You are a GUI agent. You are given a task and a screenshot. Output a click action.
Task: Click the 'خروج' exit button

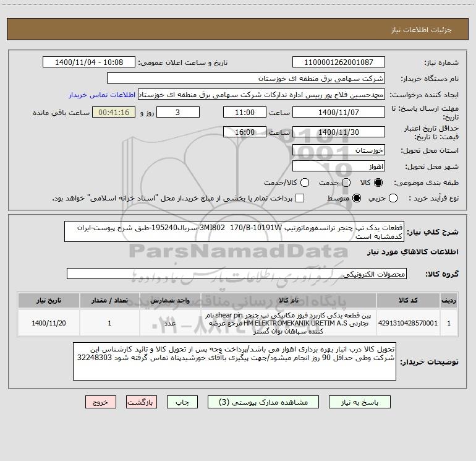[x=101, y=402]
